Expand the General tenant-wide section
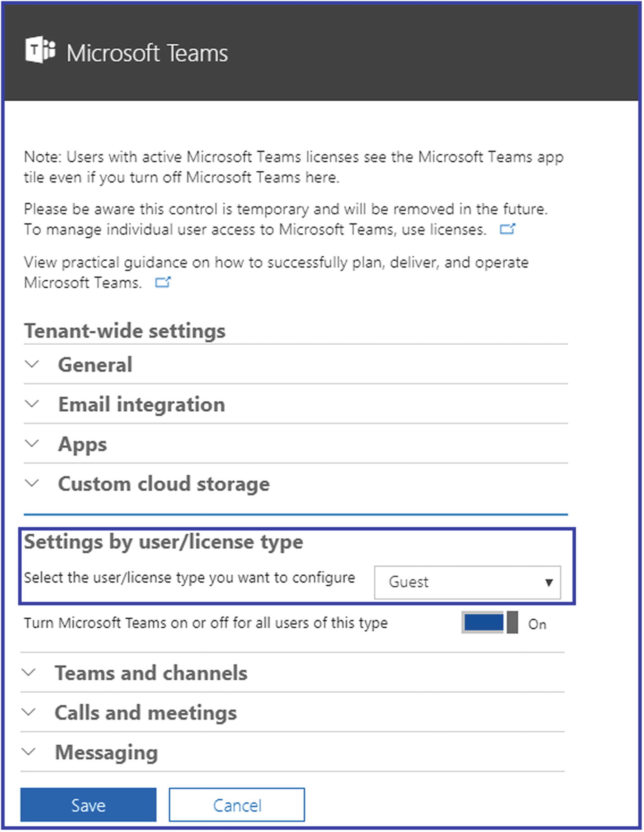 click(x=296, y=365)
